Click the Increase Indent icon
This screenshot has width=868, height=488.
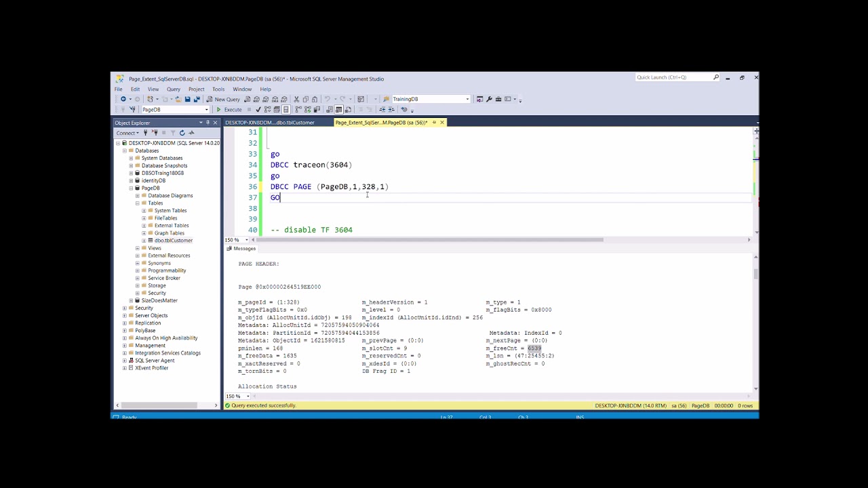click(391, 109)
